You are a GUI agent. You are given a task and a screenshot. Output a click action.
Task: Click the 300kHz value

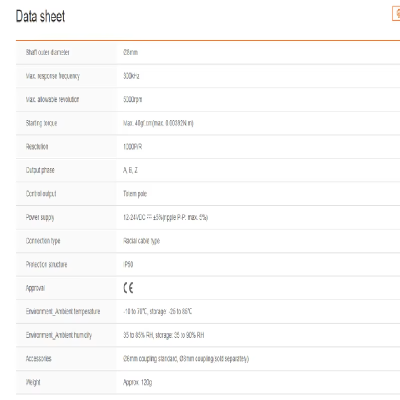click(131, 76)
